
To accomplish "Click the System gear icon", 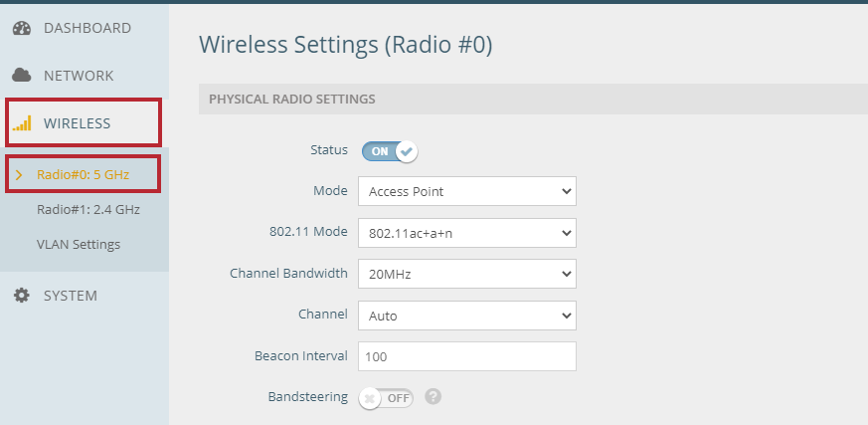I will (x=22, y=296).
